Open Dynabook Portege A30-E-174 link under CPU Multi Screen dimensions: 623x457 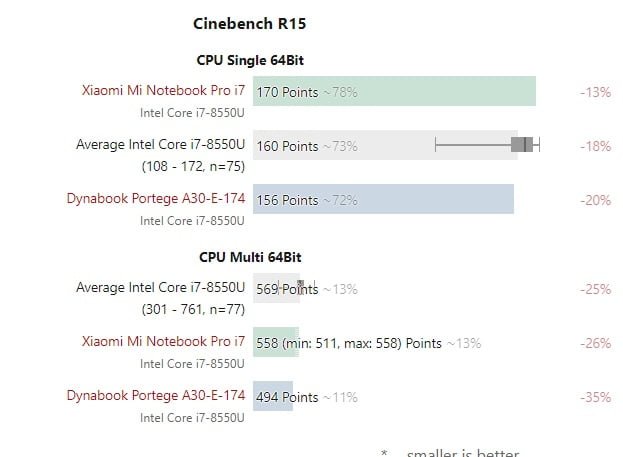click(155, 396)
